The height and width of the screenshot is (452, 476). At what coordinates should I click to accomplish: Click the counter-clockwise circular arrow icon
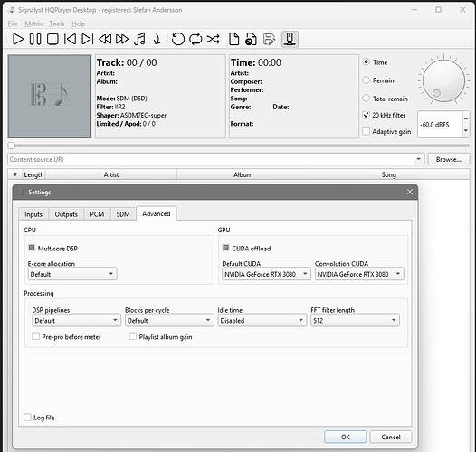click(178, 39)
